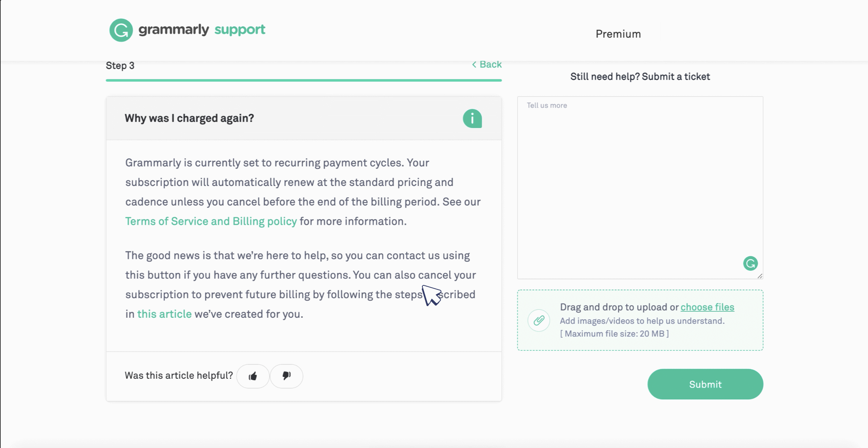868x448 pixels.
Task: Click the drag and drop upload zone
Action: pyautogui.click(x=639, y=339)
